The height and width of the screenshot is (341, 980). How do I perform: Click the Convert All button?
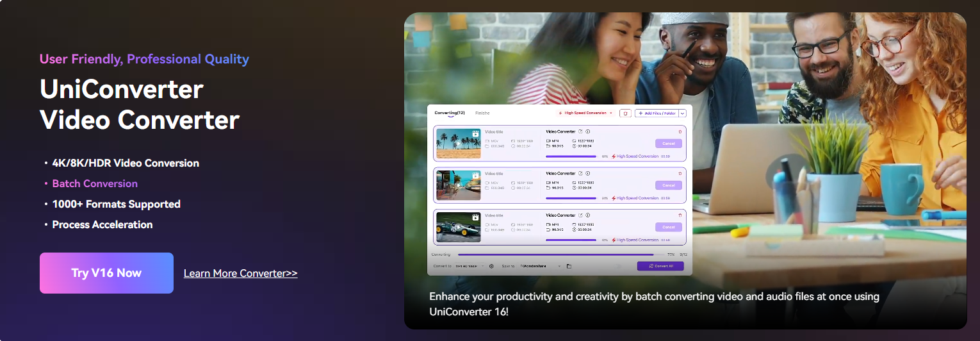(x=660, y=265)
